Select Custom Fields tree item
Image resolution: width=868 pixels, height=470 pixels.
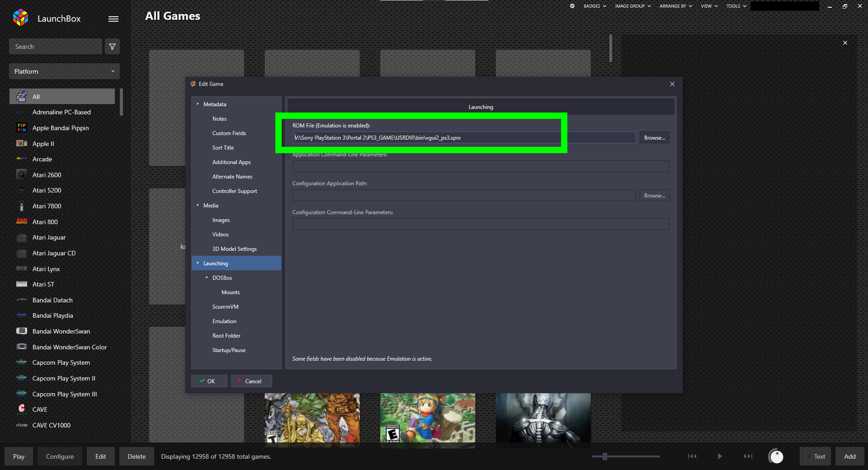point(229,133)
